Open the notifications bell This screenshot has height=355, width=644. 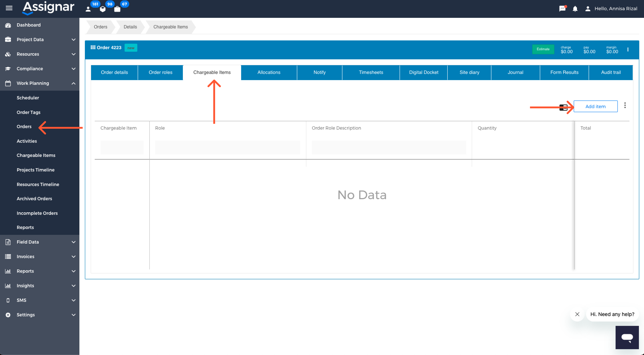(x=575, y=9)
